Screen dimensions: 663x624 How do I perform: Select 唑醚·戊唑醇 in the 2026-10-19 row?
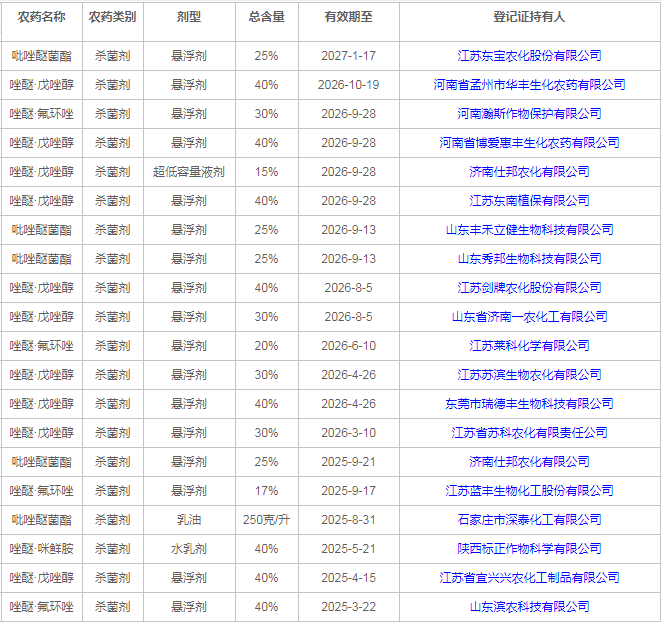point(41,85)
